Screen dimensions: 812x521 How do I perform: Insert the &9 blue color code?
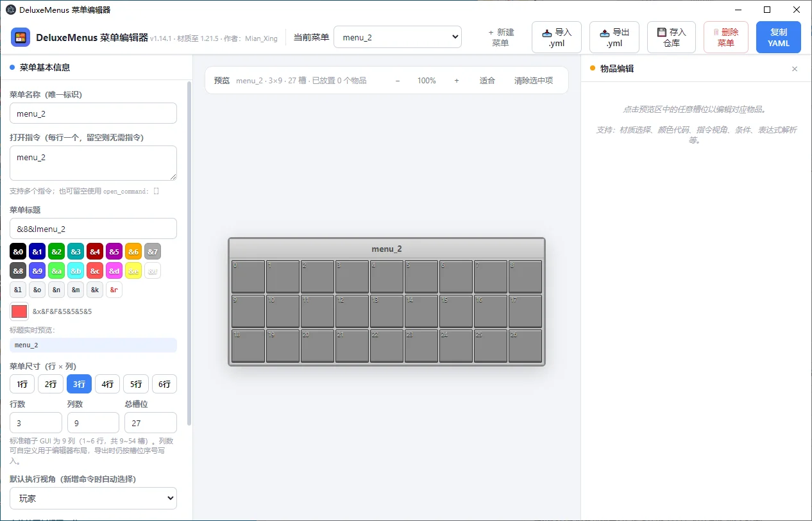pos(37,270)
